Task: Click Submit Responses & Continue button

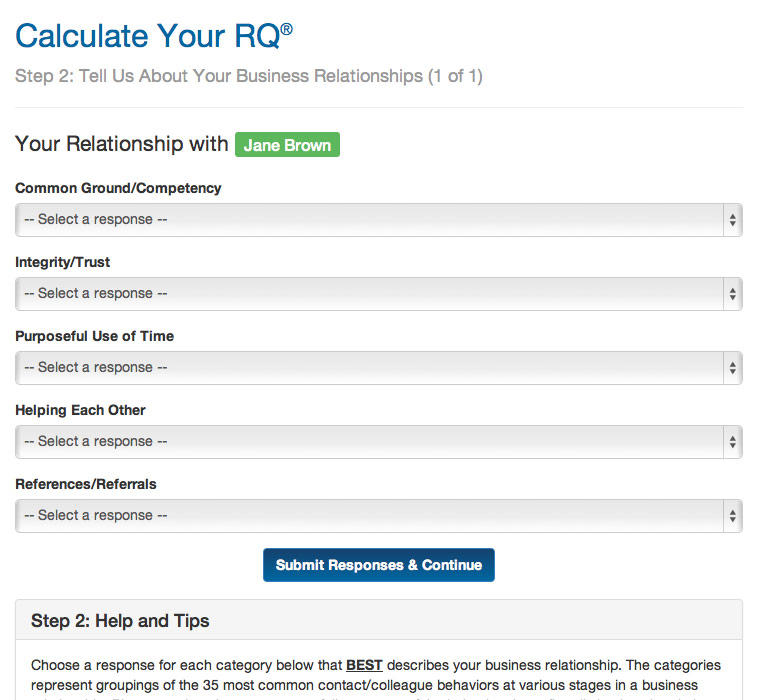Action: click(x=379, y=565)
